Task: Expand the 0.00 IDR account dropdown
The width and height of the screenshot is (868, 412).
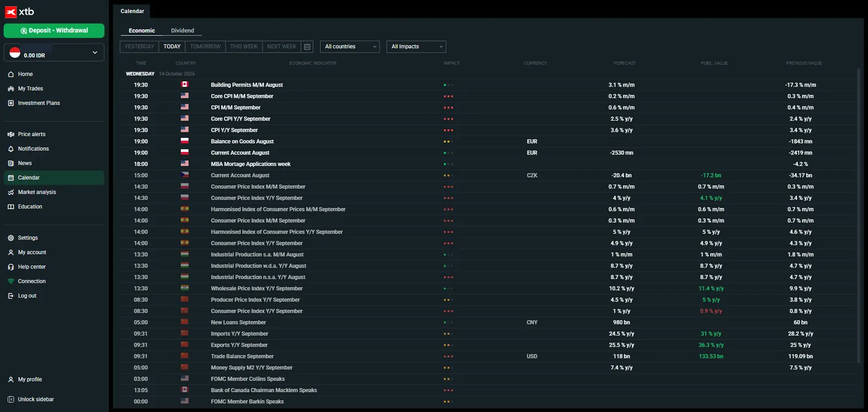Action: pos(54,53)
